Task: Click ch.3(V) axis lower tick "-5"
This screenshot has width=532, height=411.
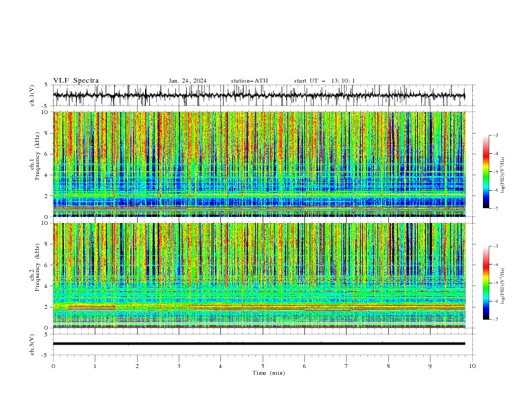Action: 46,355
